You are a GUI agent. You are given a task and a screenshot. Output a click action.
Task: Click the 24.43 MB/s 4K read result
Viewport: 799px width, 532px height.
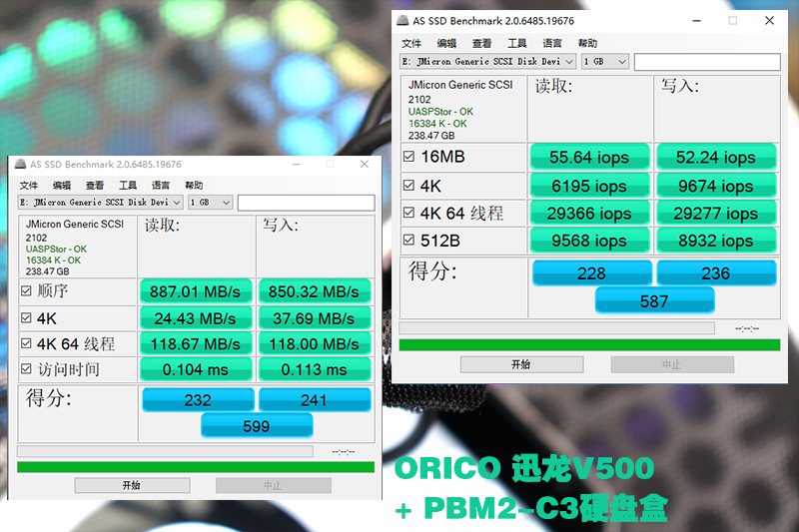point(196,318)
